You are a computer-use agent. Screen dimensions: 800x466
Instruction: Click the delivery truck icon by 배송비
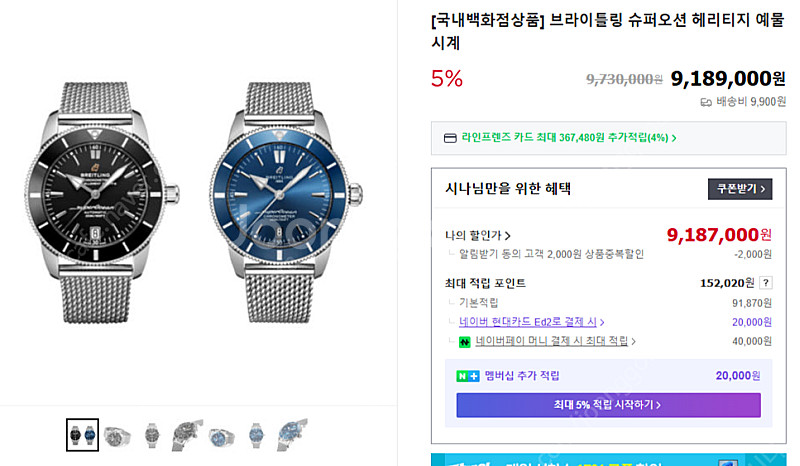click(707, 101)
